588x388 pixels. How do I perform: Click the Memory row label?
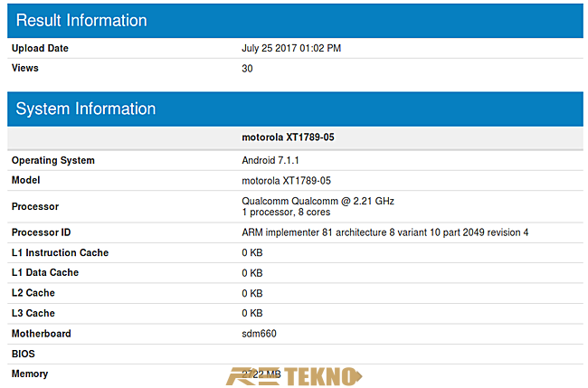[x=30, y=374]
